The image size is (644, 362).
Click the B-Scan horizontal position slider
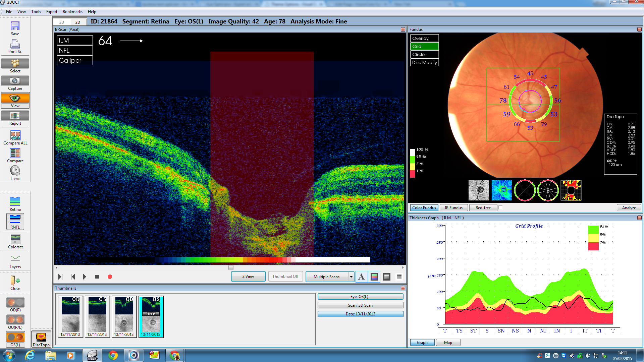pyautogui.click(x=231, y=267)
